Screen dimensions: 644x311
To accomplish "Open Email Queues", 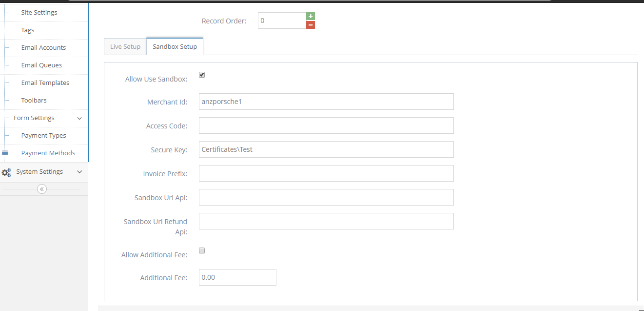I will 41,65.
